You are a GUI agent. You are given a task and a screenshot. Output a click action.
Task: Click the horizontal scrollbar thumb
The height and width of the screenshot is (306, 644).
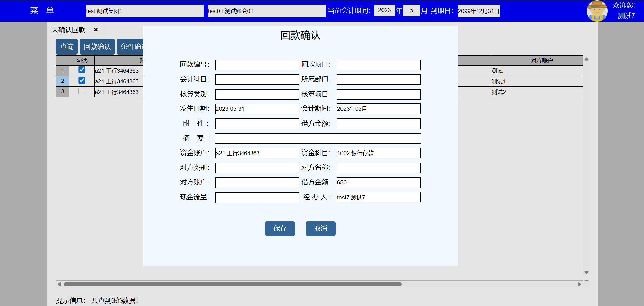232,284
